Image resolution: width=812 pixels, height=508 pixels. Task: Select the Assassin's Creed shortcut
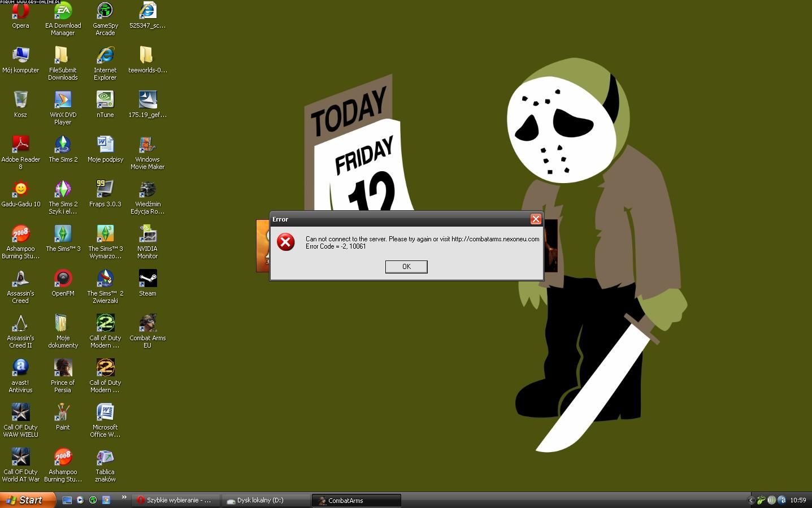pyautogui.click(x=20, y=286)
